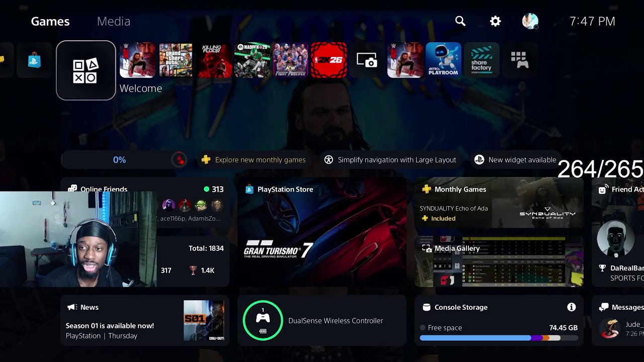Launch the WWE tile beside Astro's Playroom
Screen dimensions: 644x362
(x=405, y=60)
